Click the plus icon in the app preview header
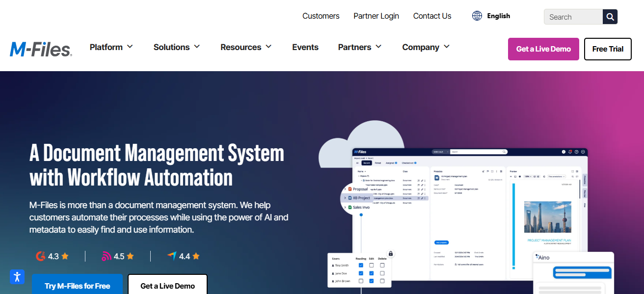This screenshot has height=294, width=644. point(564,152)
